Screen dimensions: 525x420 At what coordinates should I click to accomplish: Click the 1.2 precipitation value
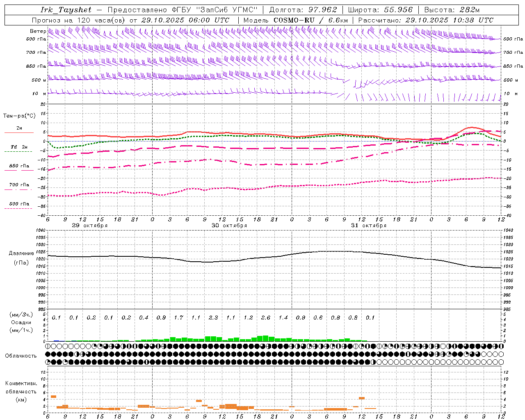point(248,318)
